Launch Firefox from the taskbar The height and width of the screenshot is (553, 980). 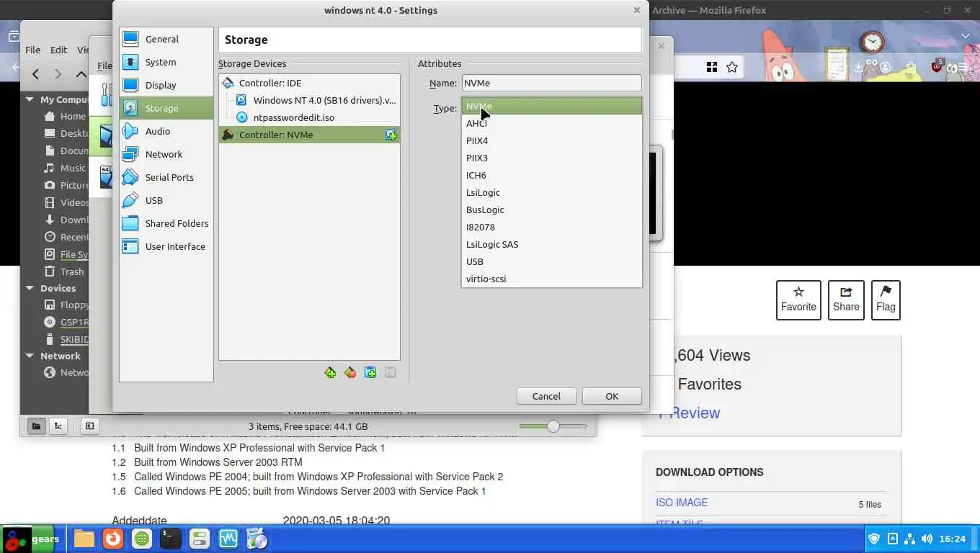(112, 539)
